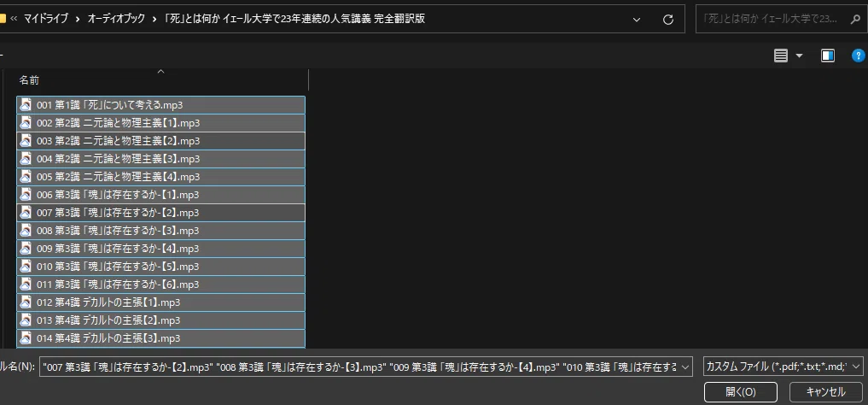Click the search magnifier icon

854,19
